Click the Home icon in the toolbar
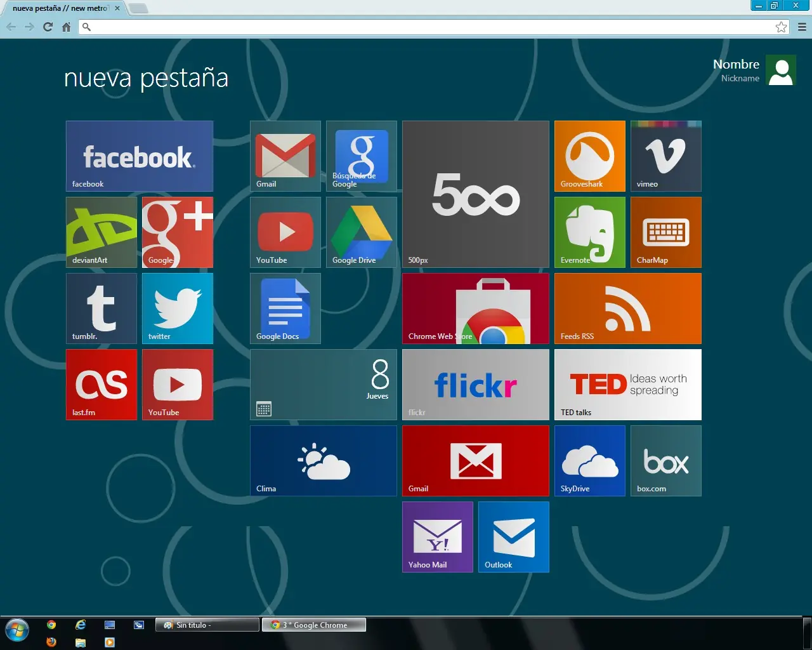Screen dimensions: 812x650 coord(66,27)
